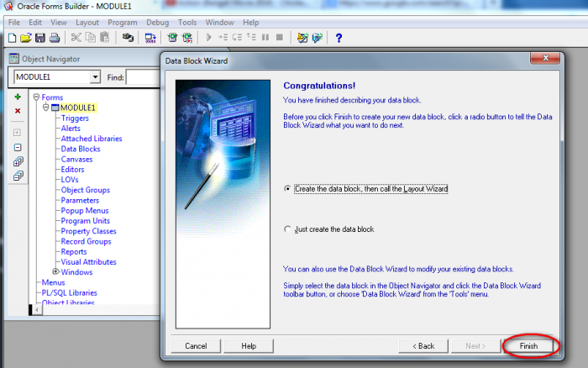
Task: Click the green plus Create icon
Action: pos(18,97)
